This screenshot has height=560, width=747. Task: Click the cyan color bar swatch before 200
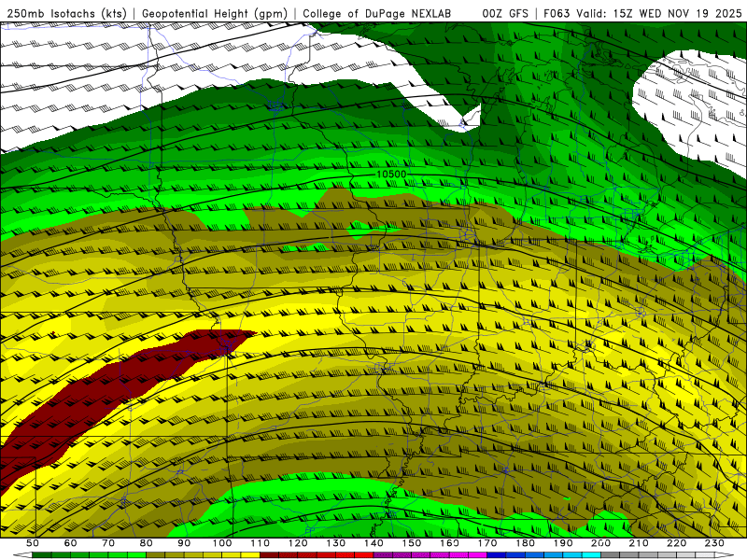pos(592,555)
